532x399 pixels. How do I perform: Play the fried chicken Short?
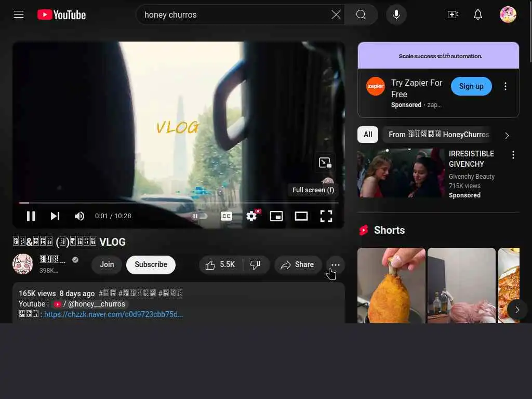point(391,285)
